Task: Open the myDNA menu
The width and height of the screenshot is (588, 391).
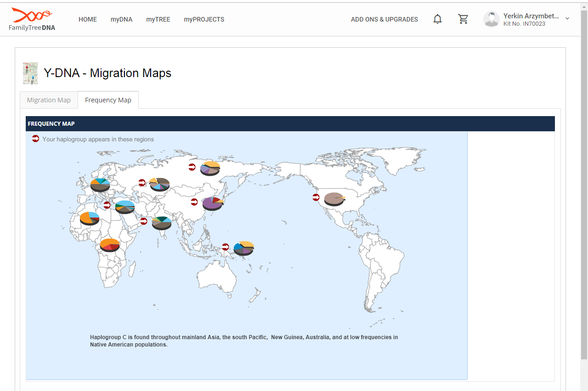Action: click(x=121, y=19)
